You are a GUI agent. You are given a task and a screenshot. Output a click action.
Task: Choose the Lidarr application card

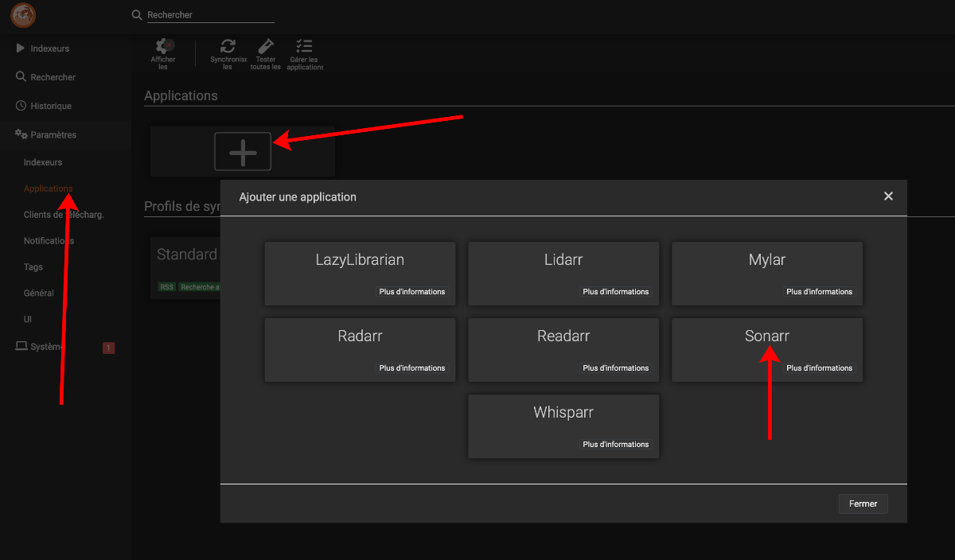coord(563,261)
